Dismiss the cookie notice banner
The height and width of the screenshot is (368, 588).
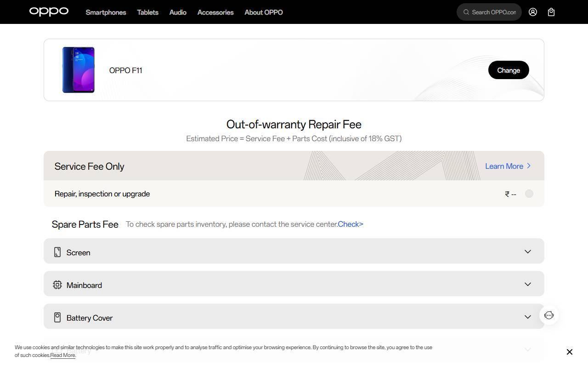pyautogui.click(x=570, y=352)
